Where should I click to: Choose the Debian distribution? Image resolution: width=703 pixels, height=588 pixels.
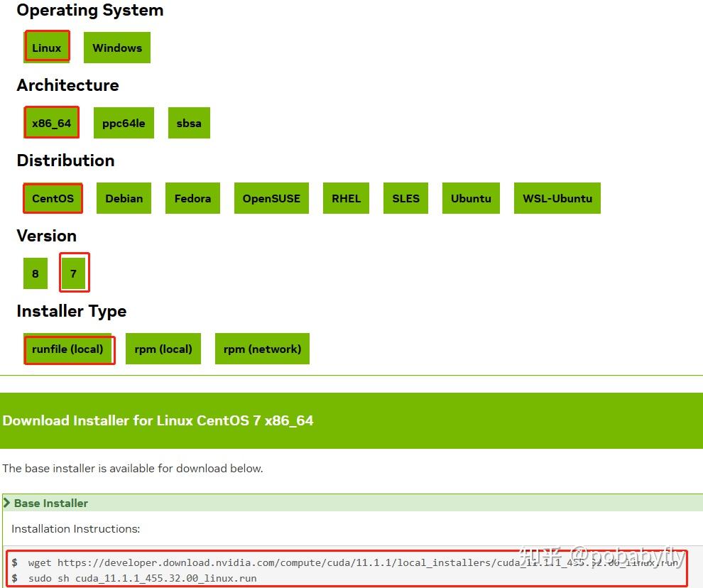124,198
